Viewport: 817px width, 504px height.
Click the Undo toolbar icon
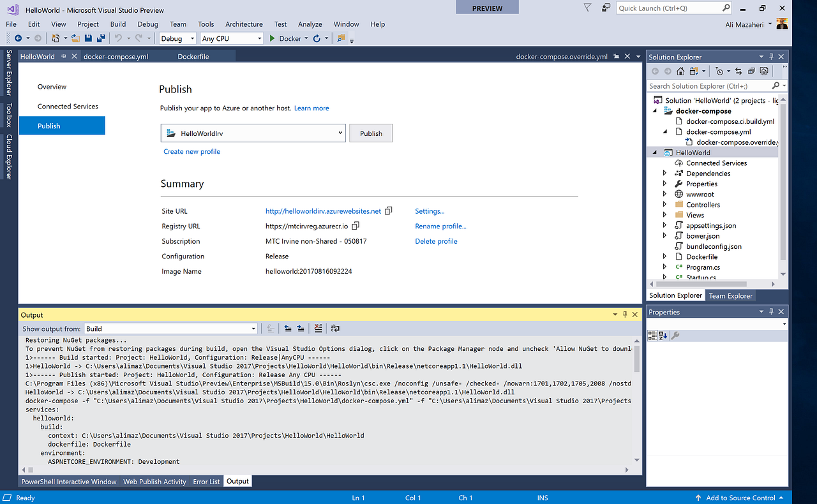118,38
